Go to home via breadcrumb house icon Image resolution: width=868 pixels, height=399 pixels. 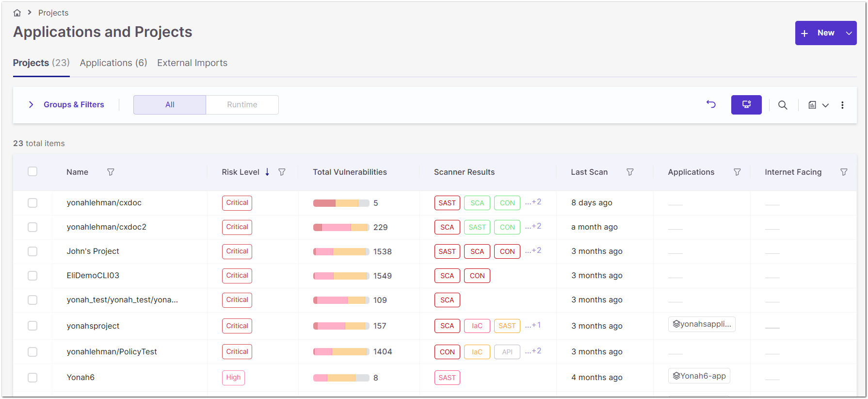[x=17, y=13]
